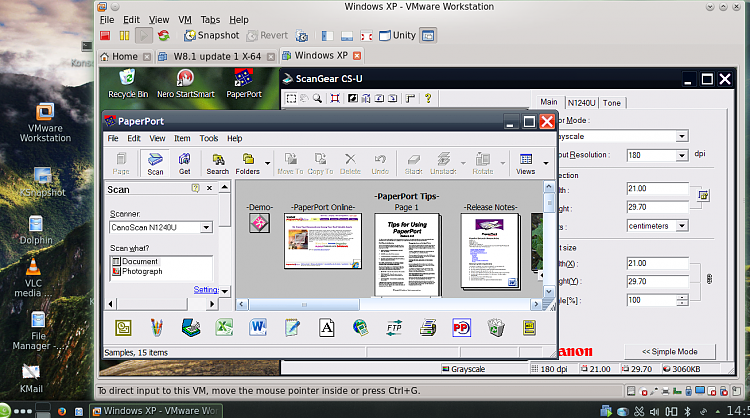Click the printer send-to icon
Image resolution: width=750 pixels, height=418 pixels.
428,328
